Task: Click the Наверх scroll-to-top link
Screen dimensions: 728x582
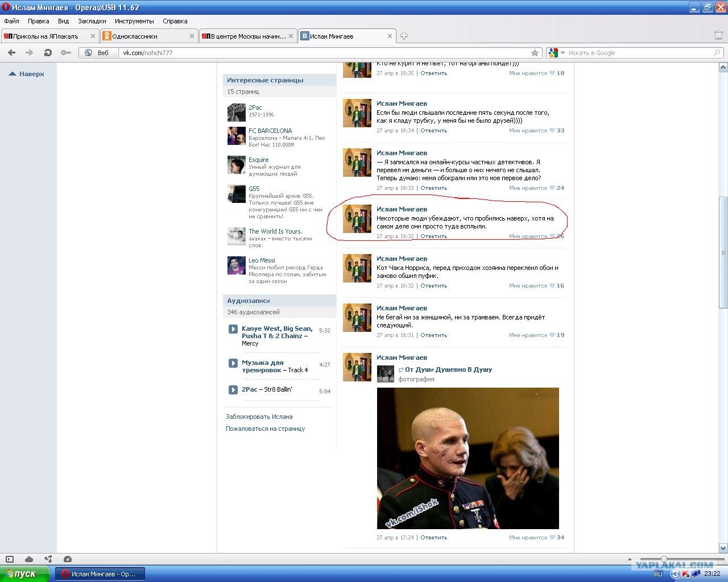Action: 27,74
